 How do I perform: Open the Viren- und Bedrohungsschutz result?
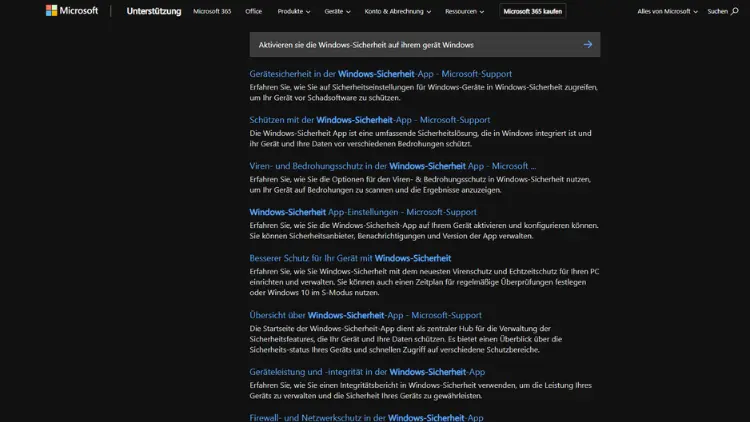(392, 166)
